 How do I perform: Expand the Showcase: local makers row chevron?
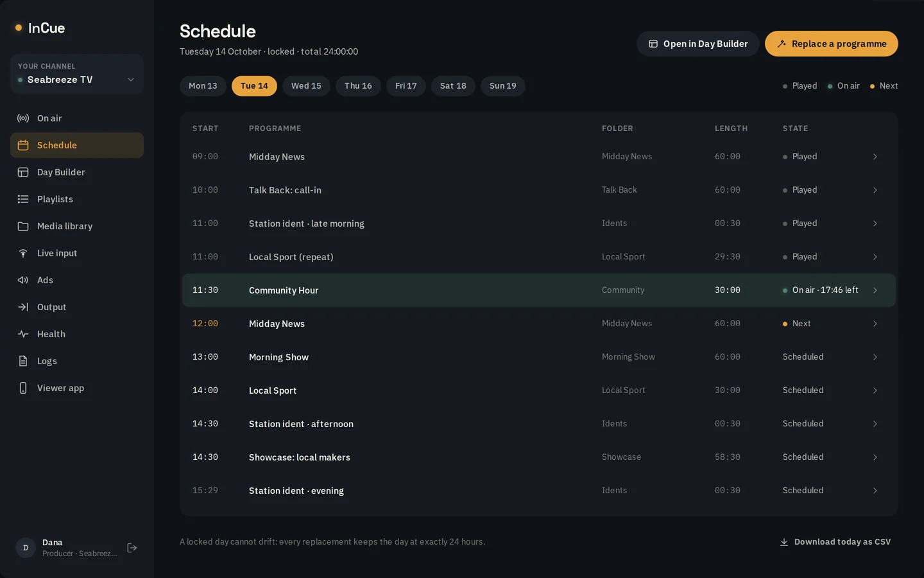click(875, 457)
